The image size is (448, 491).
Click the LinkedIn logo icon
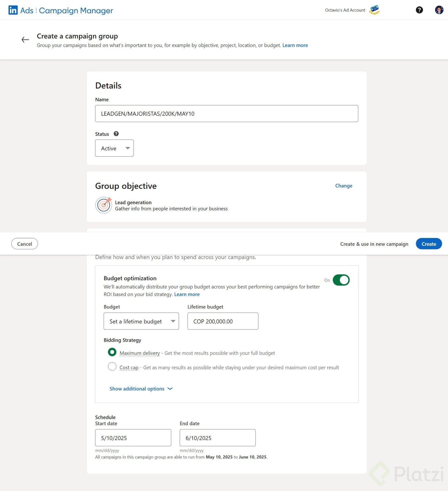pos(13,10)
